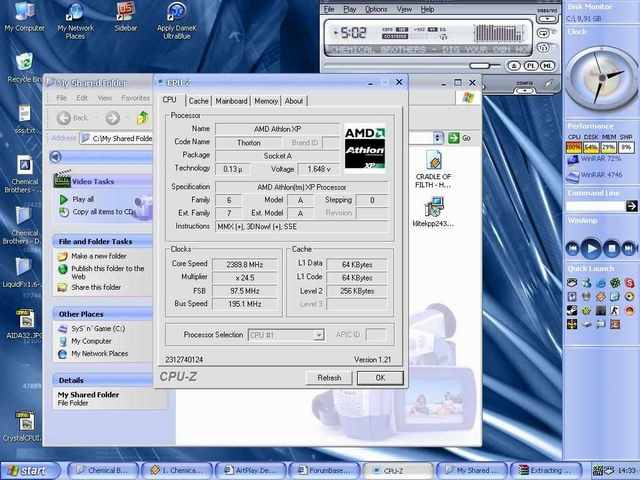
Task: Open the AIDA32 image file on the desktop
Action: 25,324
